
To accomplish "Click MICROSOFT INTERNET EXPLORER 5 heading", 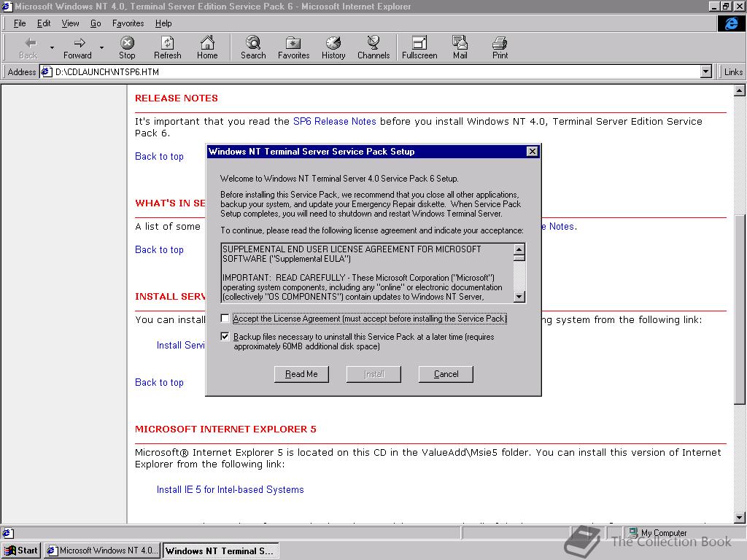I will [x=225, y=429].
